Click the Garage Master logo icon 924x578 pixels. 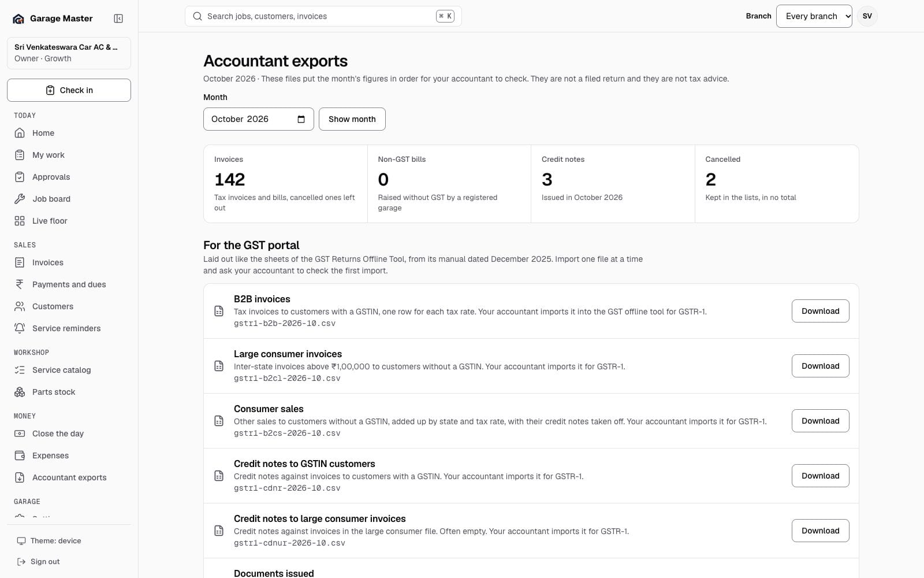pos(18,18)
